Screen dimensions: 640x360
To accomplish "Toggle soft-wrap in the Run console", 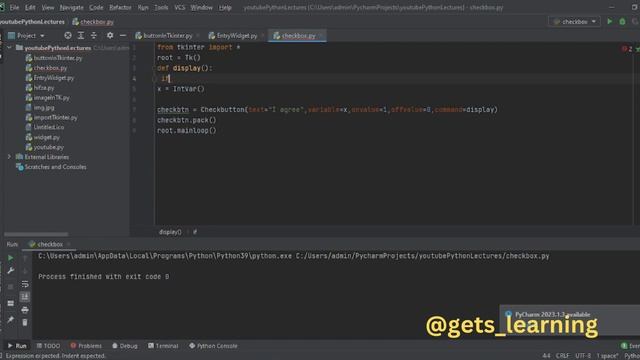I will pyautogui.click(x=25, y=284).
